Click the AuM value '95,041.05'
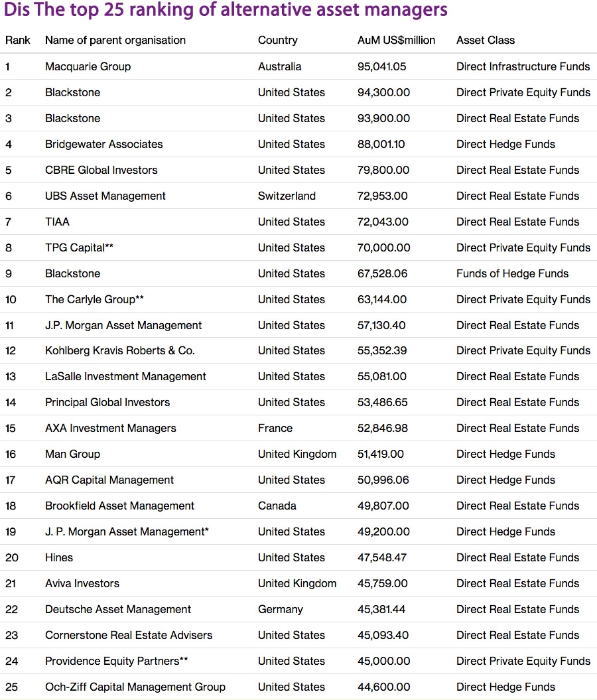Image resolution: width=597 pixels, height=700 pixels. point(382,66)
